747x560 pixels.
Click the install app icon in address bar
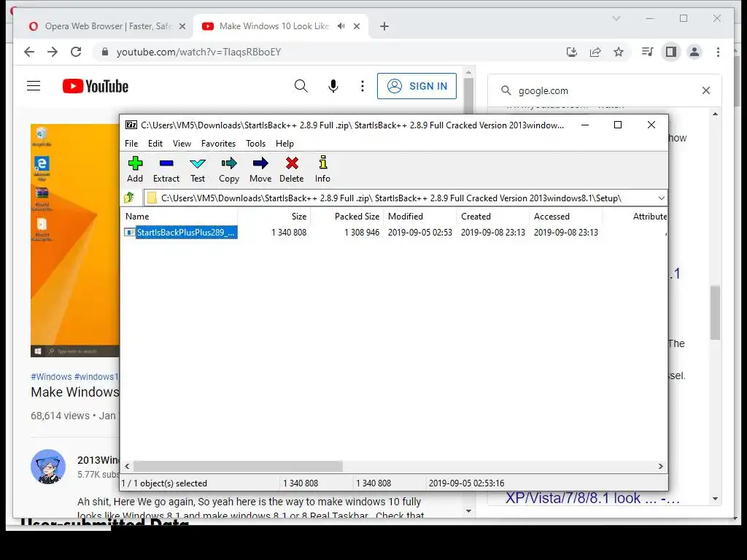click(572, 52)
